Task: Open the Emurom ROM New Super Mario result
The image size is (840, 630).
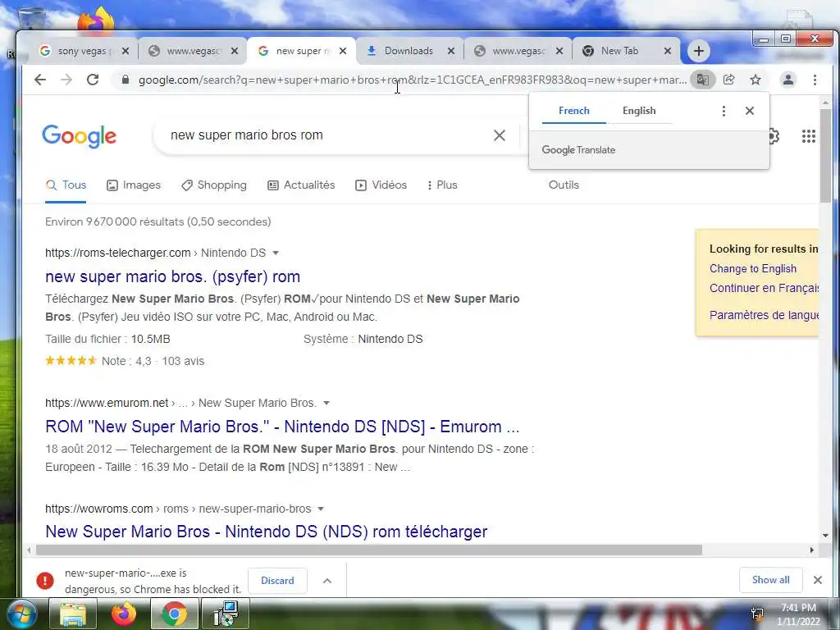Action: [x=282, y=427]
